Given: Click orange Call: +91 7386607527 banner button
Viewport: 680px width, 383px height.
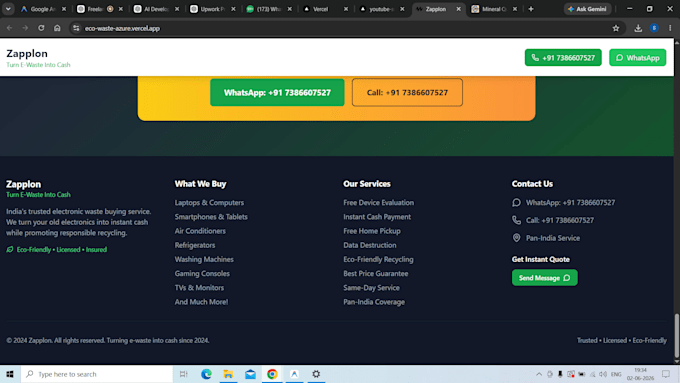Looking at the screenshot, I should click(x=407, y=92).
